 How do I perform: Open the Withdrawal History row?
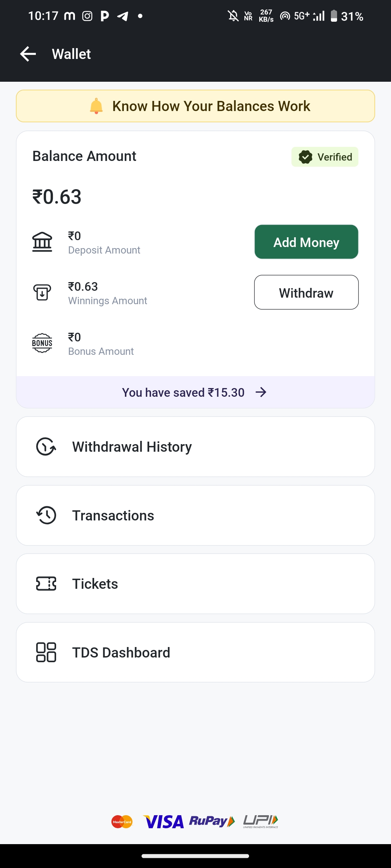tap(195, 447)
